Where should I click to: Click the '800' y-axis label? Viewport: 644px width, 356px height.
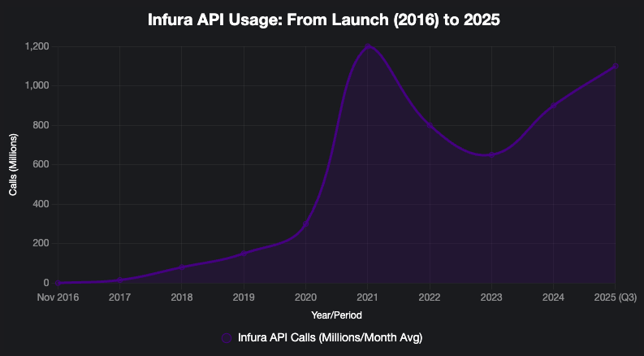click(41, 125)
